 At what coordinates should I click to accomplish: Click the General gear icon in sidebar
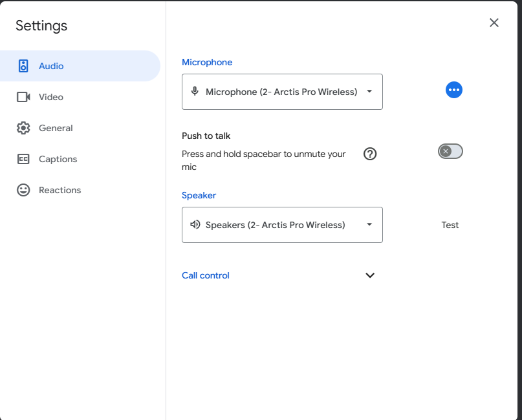click(x=23, y=128)
